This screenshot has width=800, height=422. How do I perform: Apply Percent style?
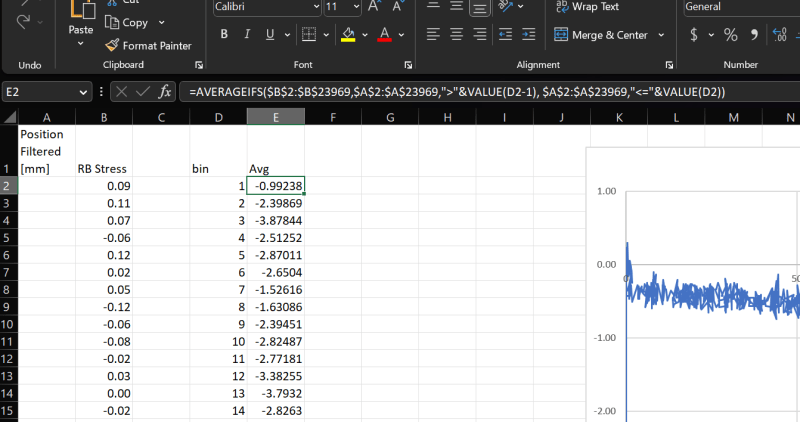[731, 35]
